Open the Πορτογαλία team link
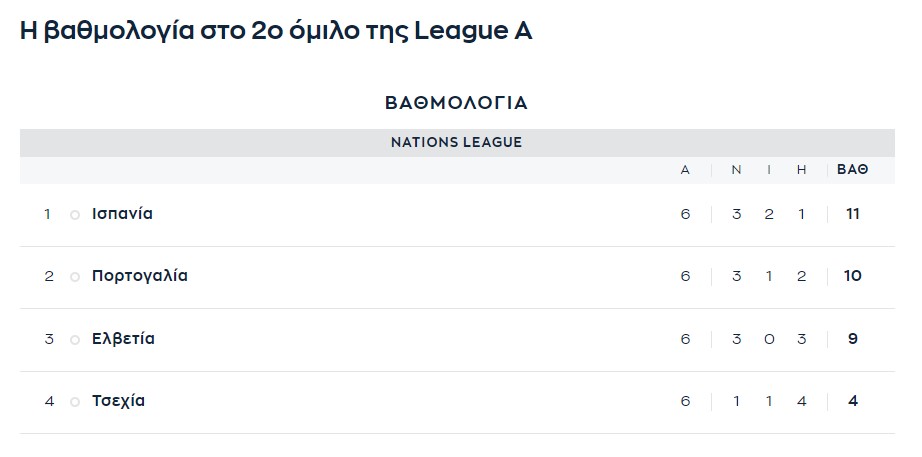The height and width of the screenshot is (457, 922). (140, 276)
